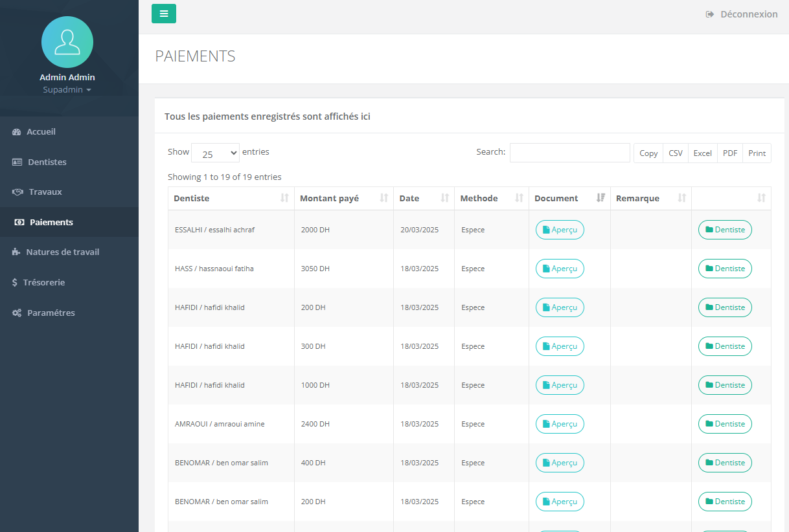Screen dimensions: 789x532
Task: Go to Trésorerie in the sidebar
Action: [x=43, y=282]
